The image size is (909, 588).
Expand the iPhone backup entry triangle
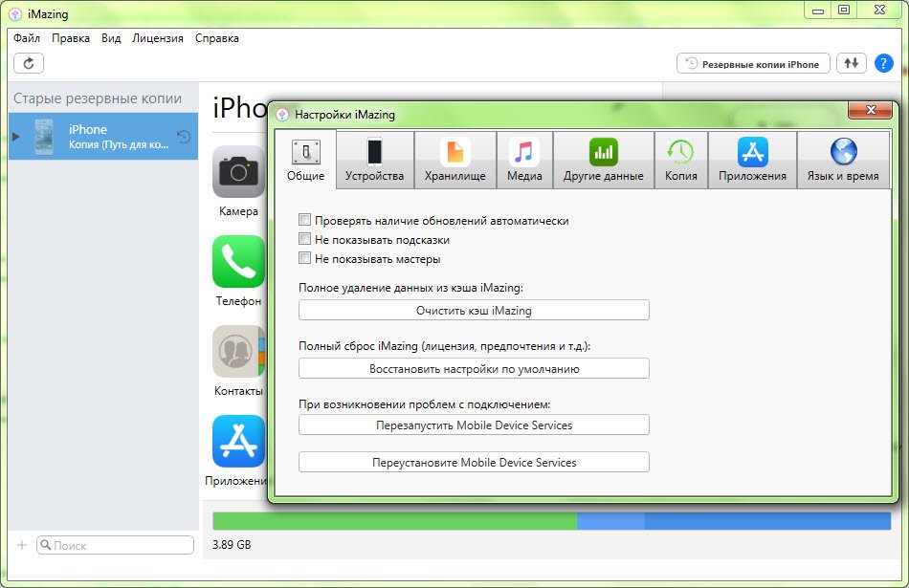point(16,137)
